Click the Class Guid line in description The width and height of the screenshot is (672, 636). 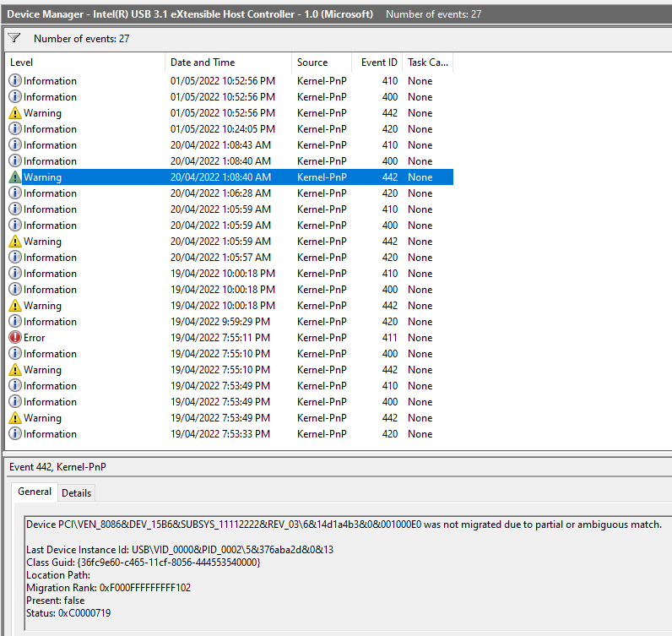144,563
